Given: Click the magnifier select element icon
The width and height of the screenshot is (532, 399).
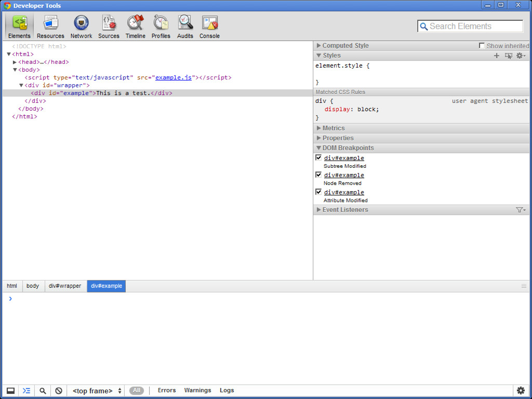Looking at the screenshot, I should (x=43, y=391).
